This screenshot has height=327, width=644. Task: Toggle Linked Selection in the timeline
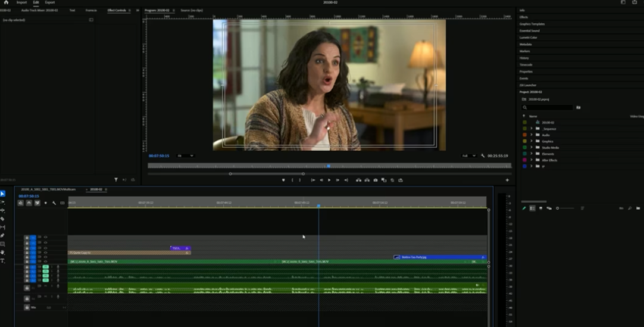pos(37,203)
